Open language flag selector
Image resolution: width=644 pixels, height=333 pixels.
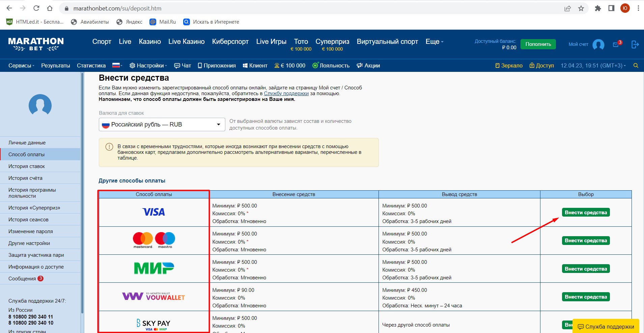tap(117, 65)
